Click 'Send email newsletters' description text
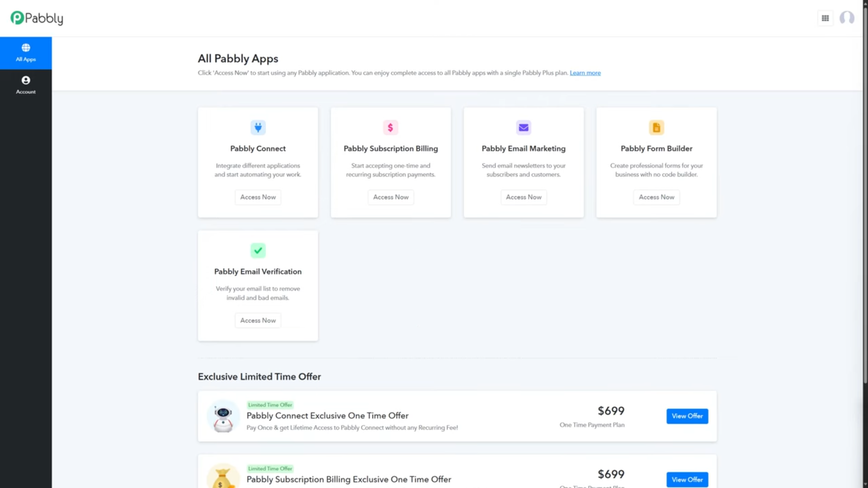Viewport: 868px width, 488px height. pos(524,170)
